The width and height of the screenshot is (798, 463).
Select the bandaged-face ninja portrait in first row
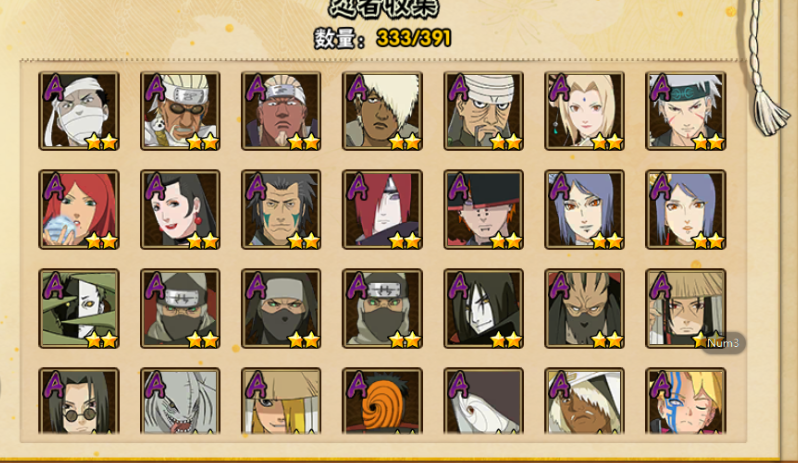(79, 111)
